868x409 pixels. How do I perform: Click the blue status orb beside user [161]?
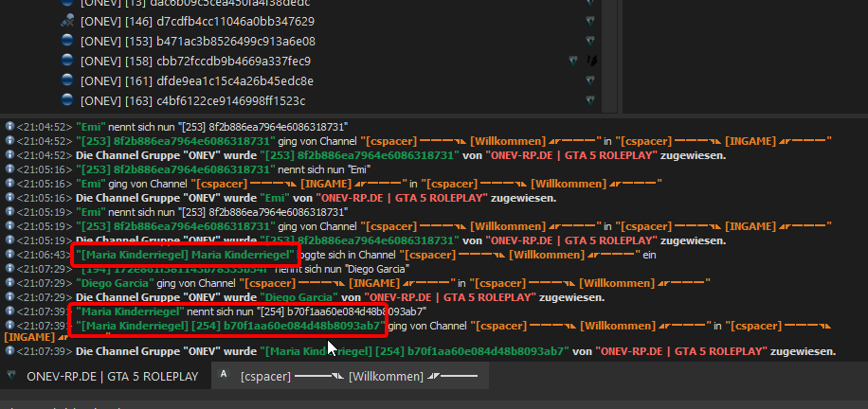(x=67, y=80)
